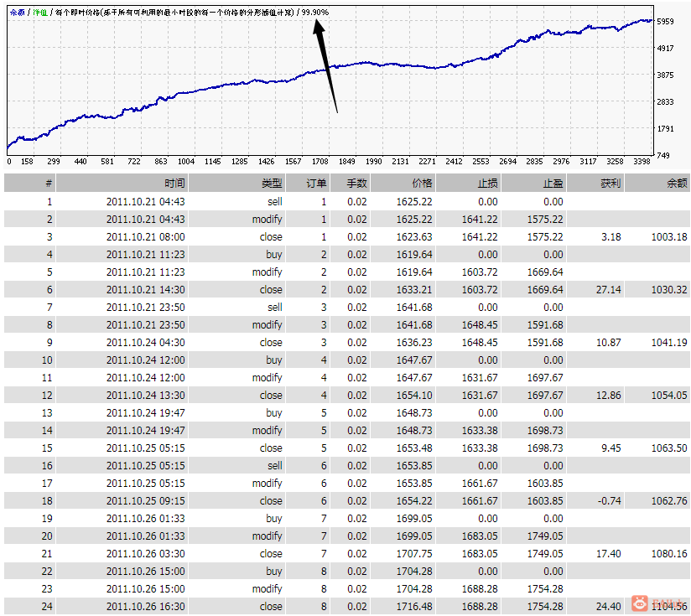Click price cell 1707.75
Viewport: 691px width, 616px height.
413,554
